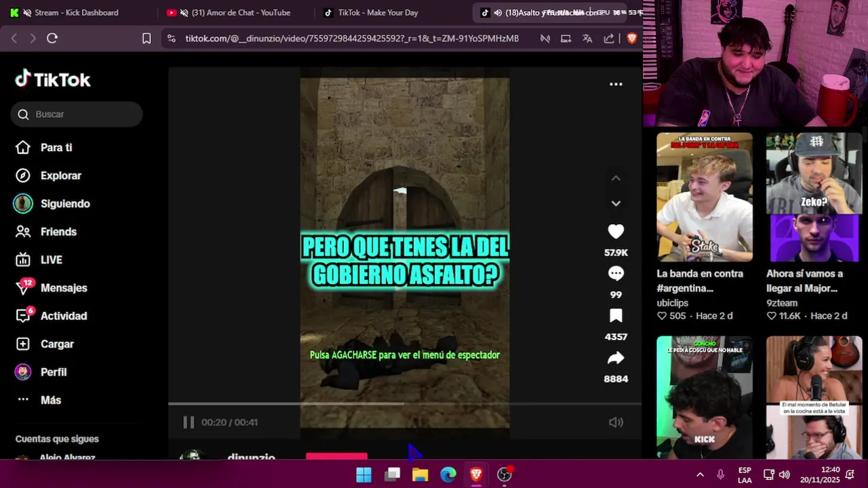Open the volume tray icon
The image size is (868, 488).
click(785, 474)
